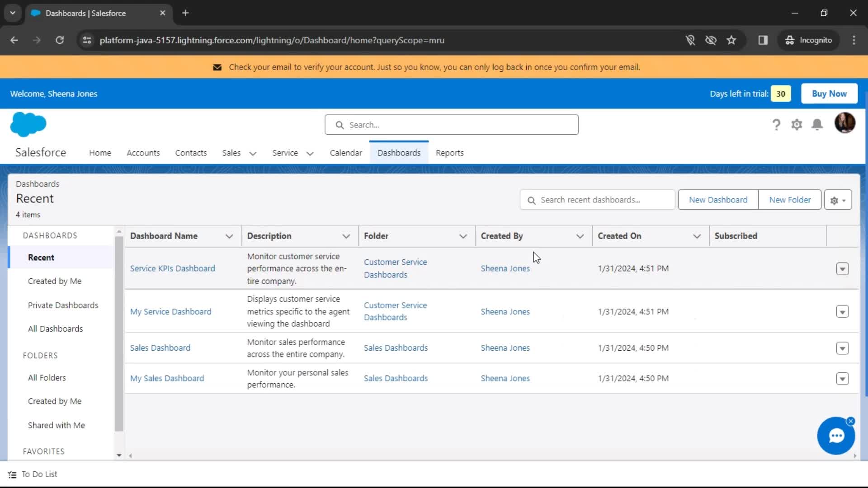The width and height of the screenshot is (868, 488).
Task: Click the sidebar vertical scrollbar
Action: (119, 333)
